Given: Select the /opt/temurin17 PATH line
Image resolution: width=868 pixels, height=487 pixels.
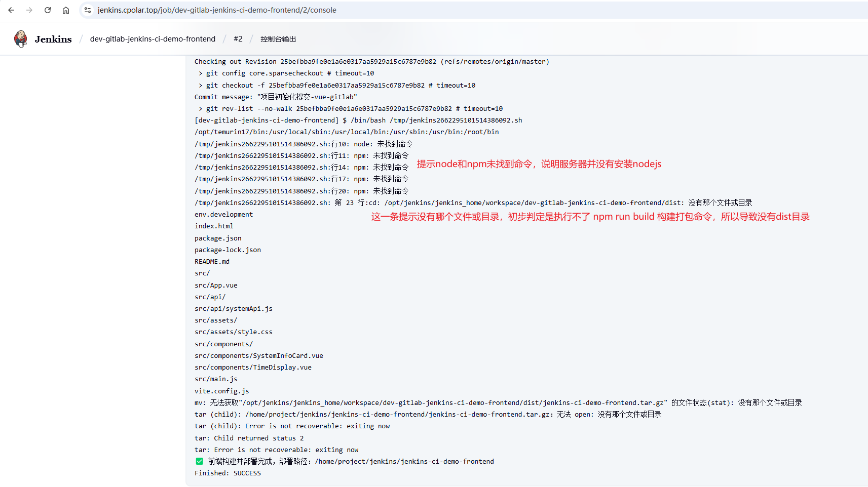Looking at the screenshot, I should coord(347,132).
